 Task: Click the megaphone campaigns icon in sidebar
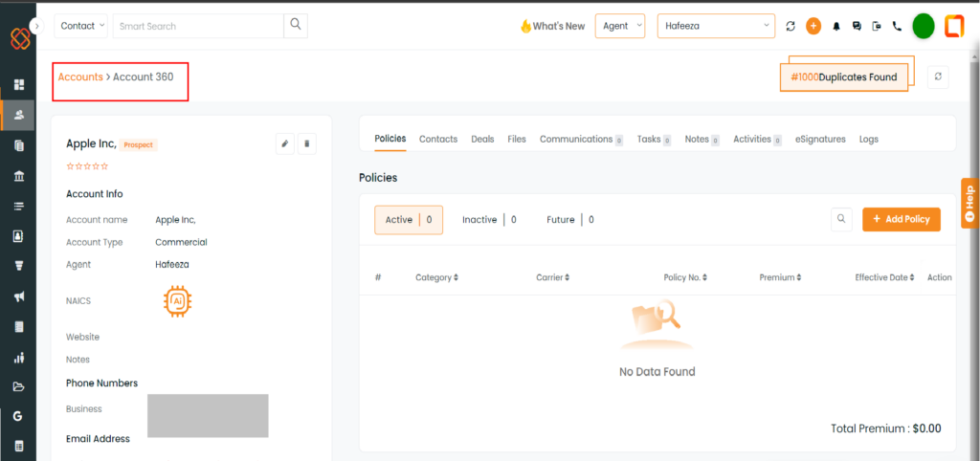point(18,296)
